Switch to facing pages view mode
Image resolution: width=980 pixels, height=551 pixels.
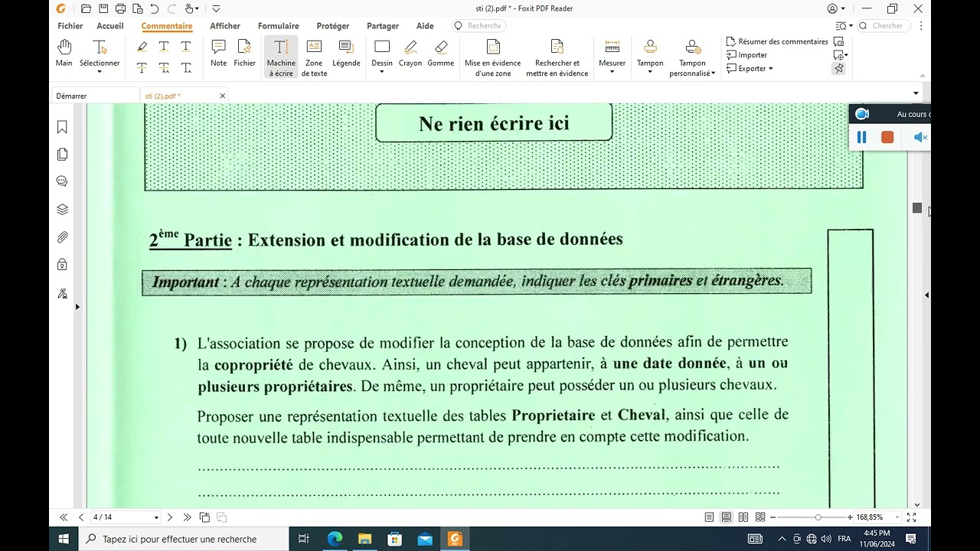[x=743, y=517]
